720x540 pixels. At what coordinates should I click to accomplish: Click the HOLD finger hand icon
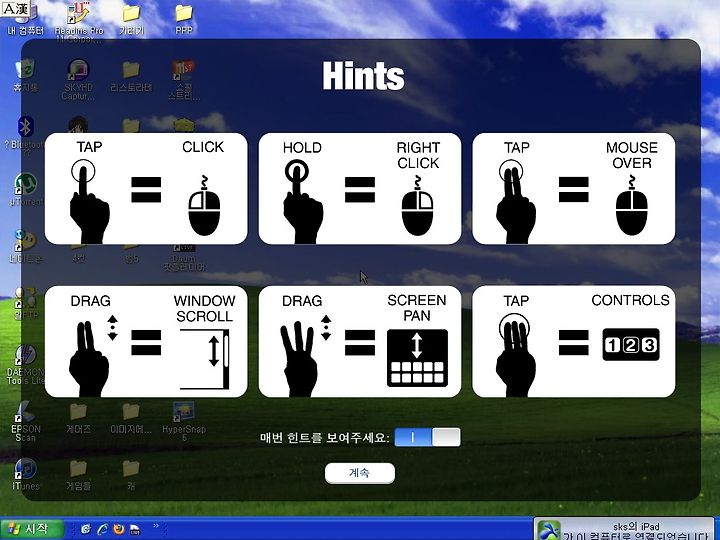tap(303, 202)
